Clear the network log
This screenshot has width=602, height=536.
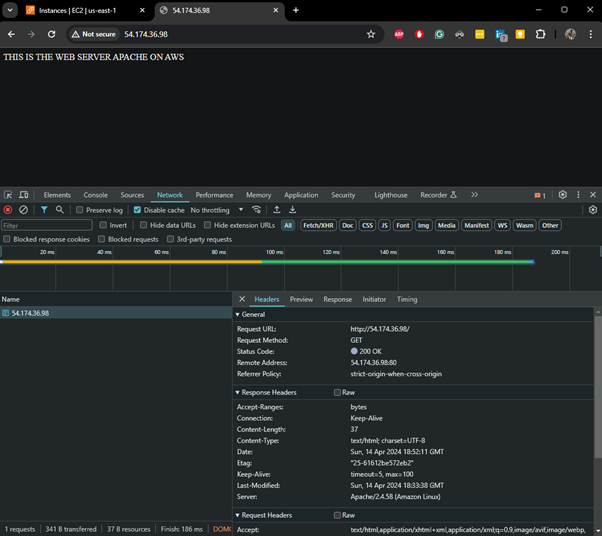point(24,210)
